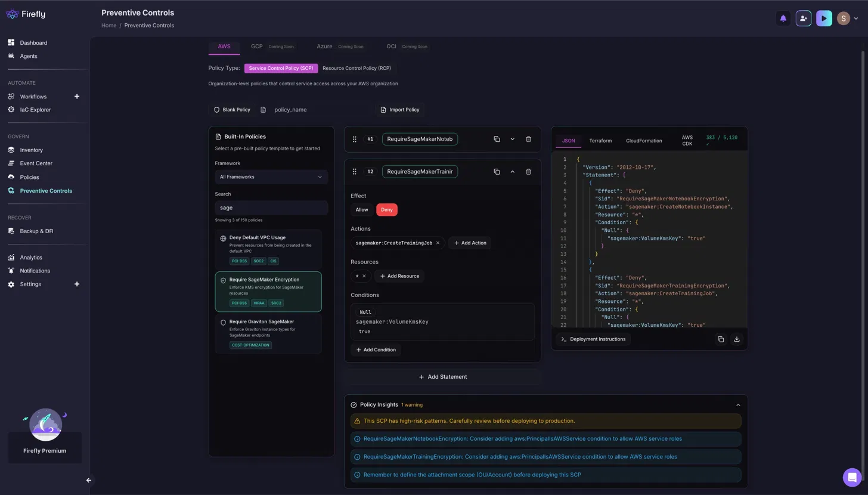
Task: Select Require SageMaker Encryption policy
Action: coord(268,292)
